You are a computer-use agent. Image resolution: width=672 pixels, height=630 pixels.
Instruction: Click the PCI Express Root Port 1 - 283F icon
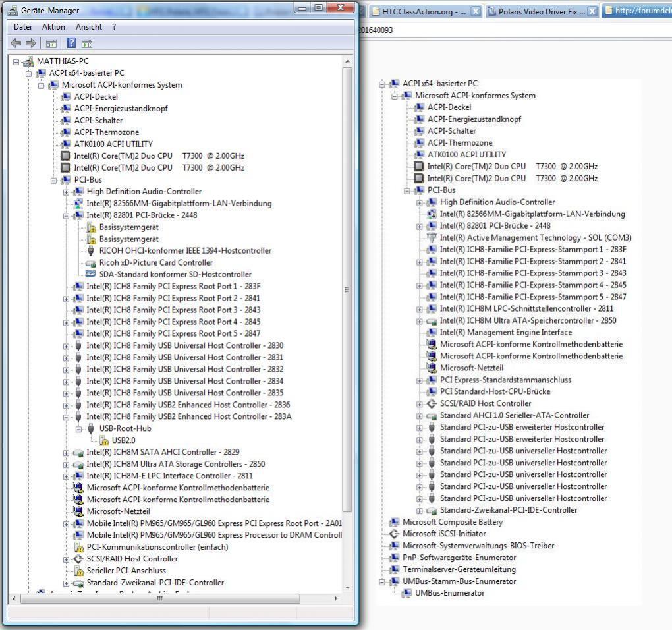click(x=78, y=286)
